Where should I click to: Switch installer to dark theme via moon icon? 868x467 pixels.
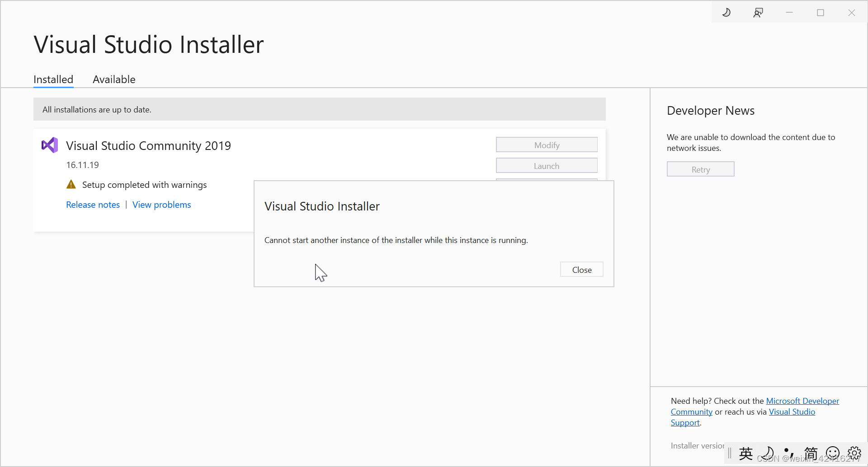726,12
